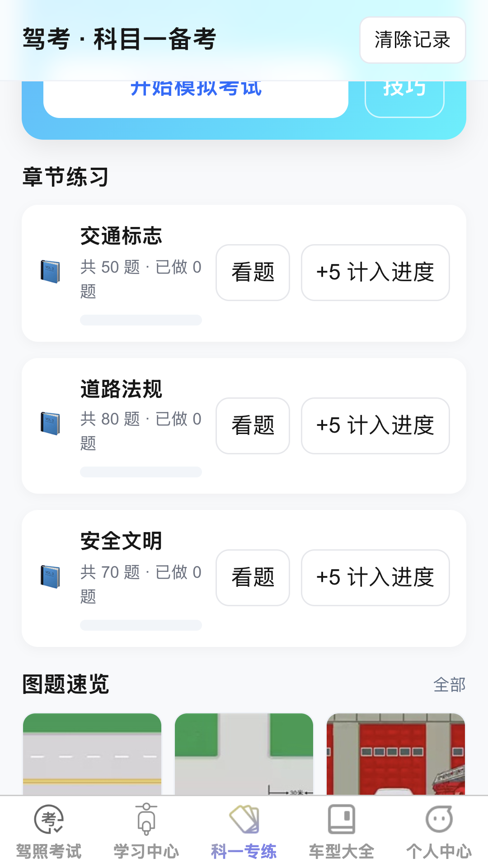This screenshot has height=868, width=488.
Task: Add +5 progress for 交通标志
Action: coord(375,273)
